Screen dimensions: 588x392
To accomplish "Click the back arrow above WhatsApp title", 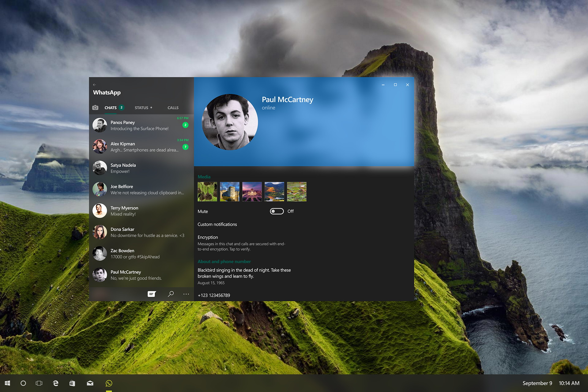I will (x=94, y=85).
